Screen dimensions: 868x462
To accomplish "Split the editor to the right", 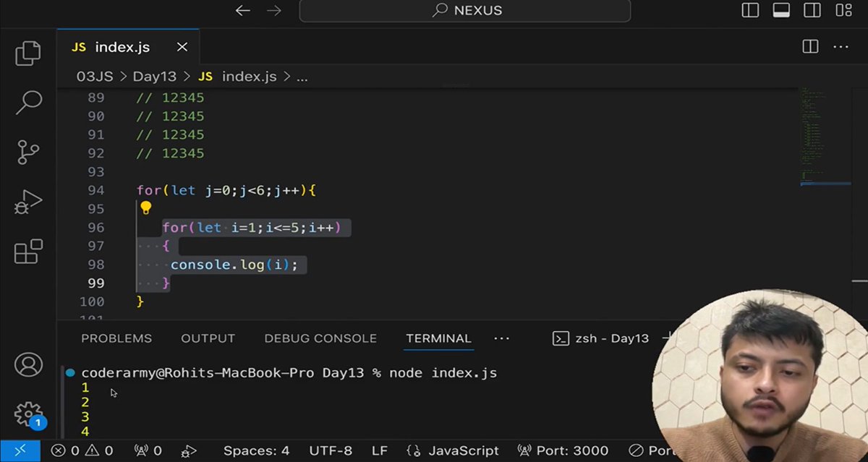I will pos(810,47).
